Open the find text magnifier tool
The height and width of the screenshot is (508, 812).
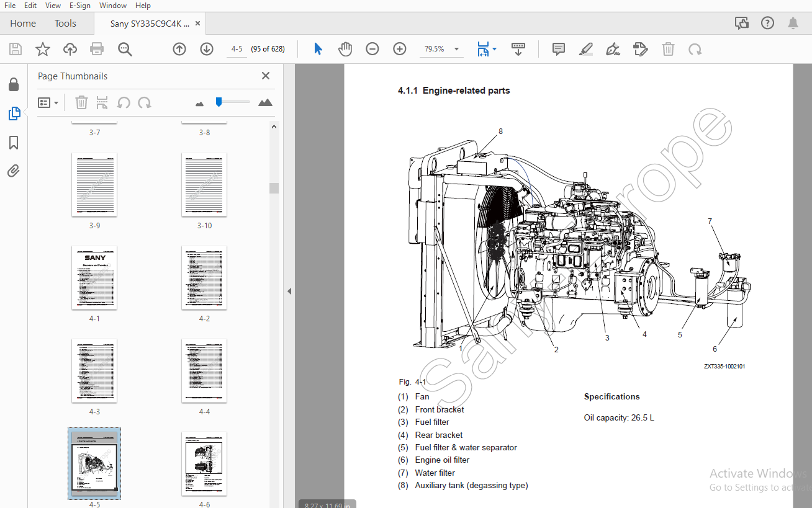point(125,49)
